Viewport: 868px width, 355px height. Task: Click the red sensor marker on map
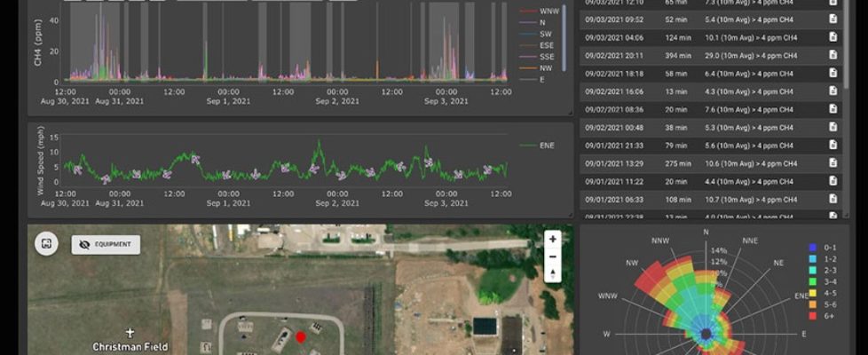click(x=301, y=336)
